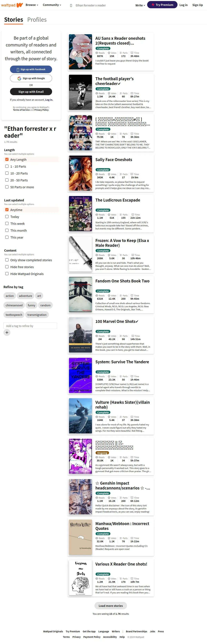Open the Payment Policy footer link
Screen dimensions: 207x644
tap(92, 637)
